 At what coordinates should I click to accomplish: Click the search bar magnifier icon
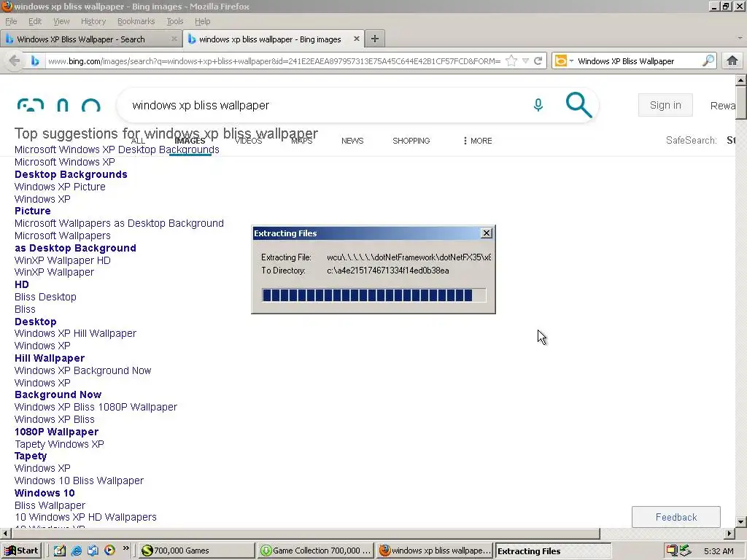pos(708,61)
